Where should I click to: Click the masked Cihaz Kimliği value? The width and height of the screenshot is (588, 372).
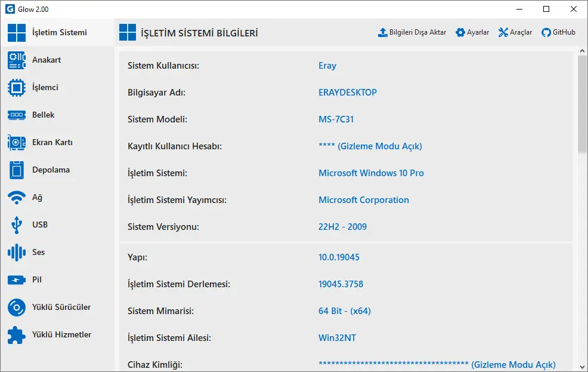tap(437, 365)
